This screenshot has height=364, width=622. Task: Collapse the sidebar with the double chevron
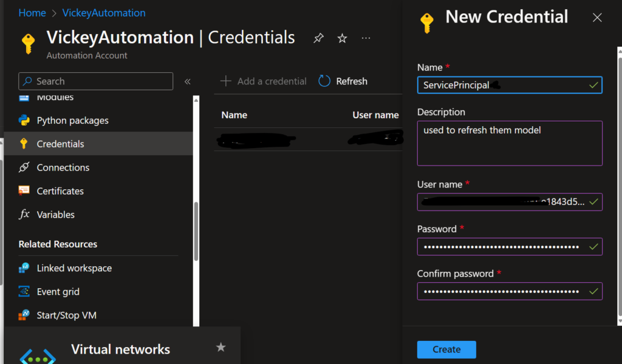pos(188,81)
